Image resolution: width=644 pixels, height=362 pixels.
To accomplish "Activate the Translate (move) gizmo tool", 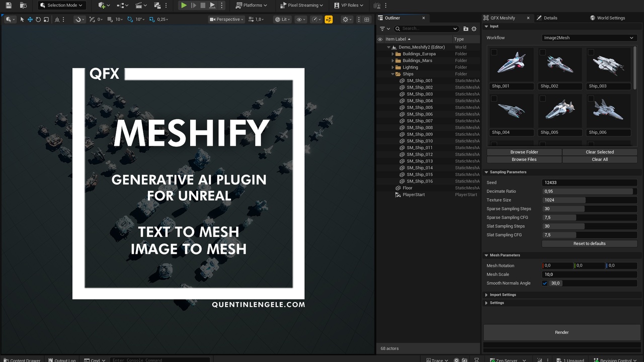I will pos(30,19).
